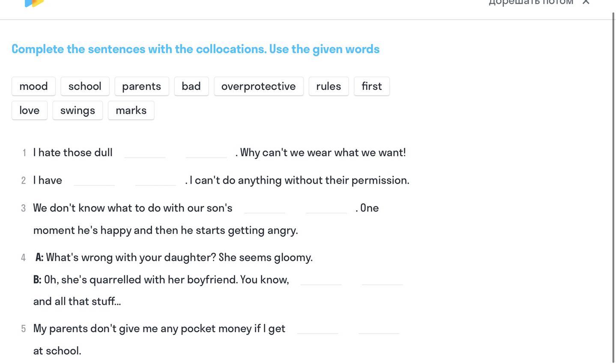This screenshot has width=616, height=364.
Task: Select the 'school' word chip
Action: [x=85, y=86]
